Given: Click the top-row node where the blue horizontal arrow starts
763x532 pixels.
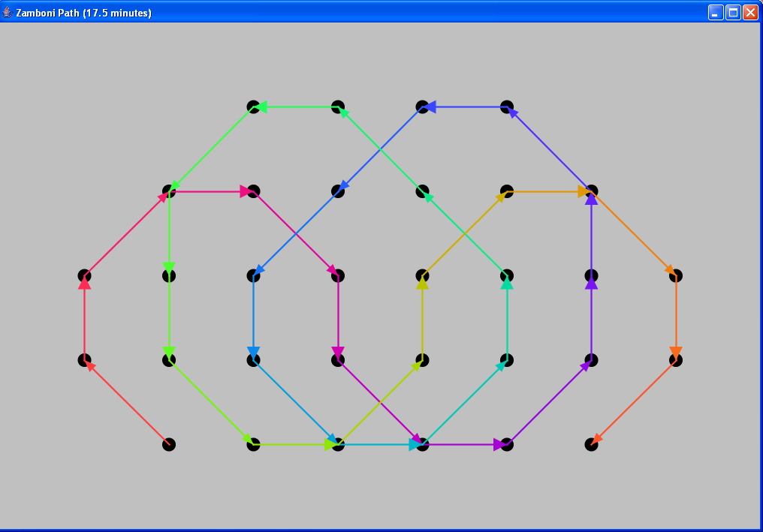Looking at the screenshot, I should [507, 107].
